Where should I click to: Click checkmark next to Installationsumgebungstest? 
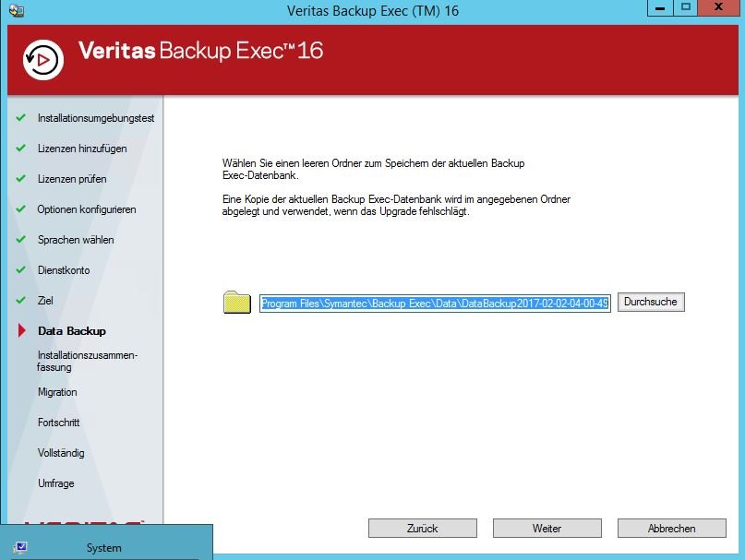[21, 117]
